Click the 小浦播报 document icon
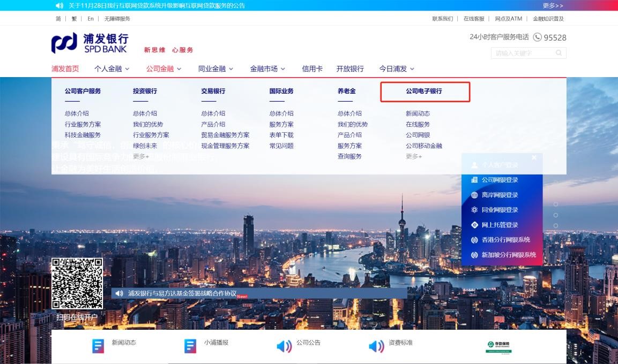 (190, 346)
